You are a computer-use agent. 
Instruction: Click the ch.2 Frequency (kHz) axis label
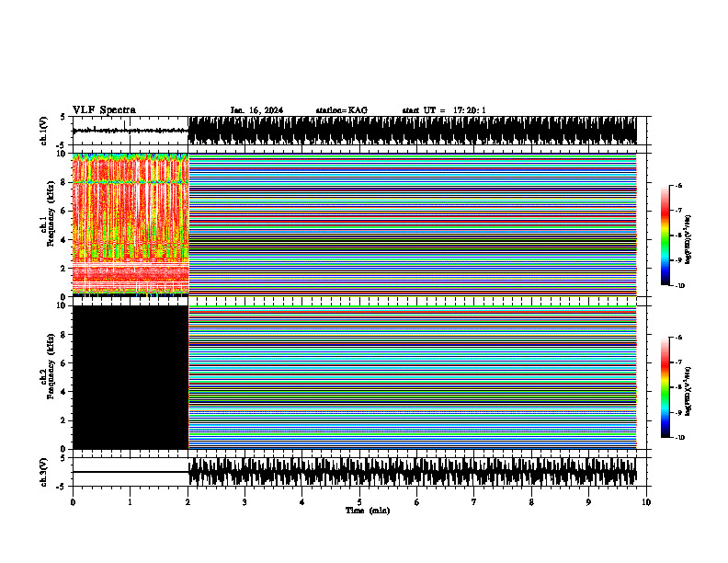tap(49, 366)
